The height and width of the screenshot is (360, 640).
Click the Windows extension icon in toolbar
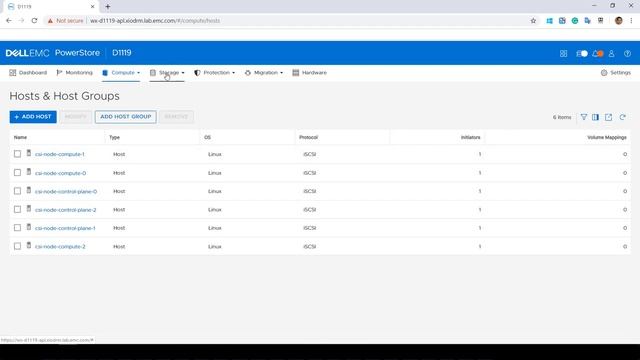click(549, 21)
